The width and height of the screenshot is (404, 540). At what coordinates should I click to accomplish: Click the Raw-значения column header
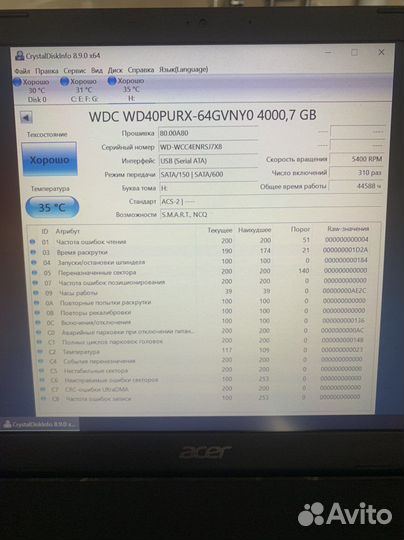tap(348, 229)
